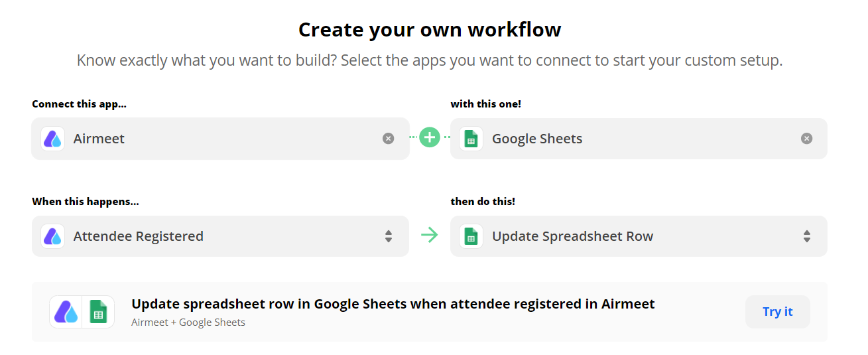Open the Attendee Registered trigger dropdown
The image size is (868, 355).
point(220,236)
